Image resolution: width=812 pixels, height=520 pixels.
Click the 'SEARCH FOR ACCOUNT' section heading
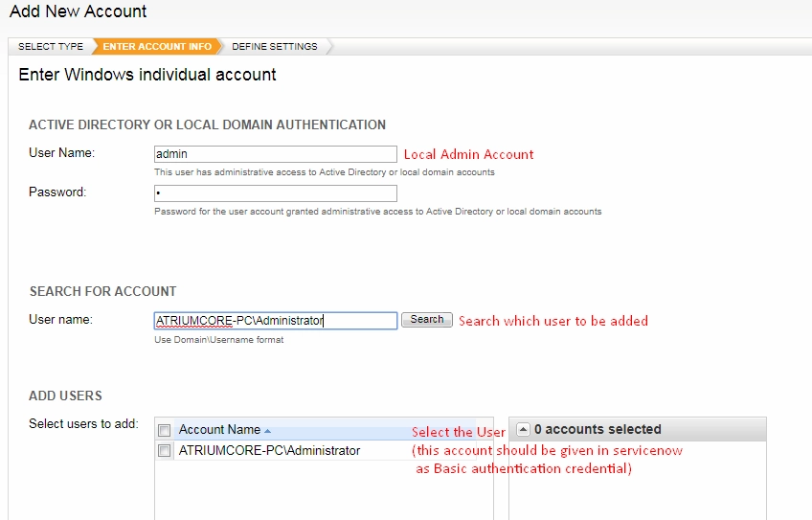pos(103,291)
